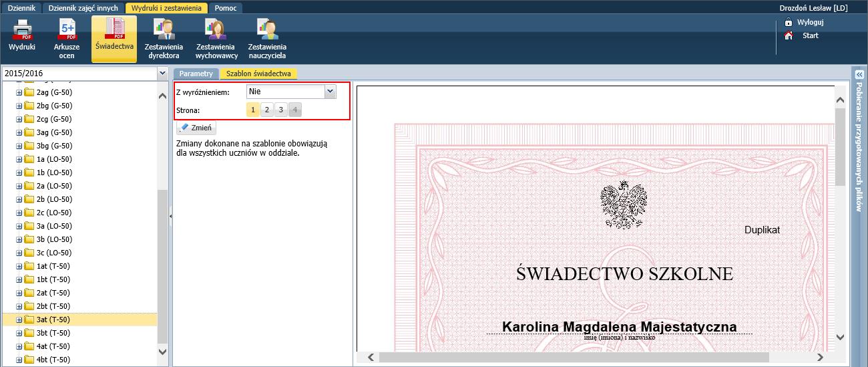Click the preview vertical scrollbar thumb
Image resolution: width=868 pixels, height=367 pixels.
coord(840,147)
